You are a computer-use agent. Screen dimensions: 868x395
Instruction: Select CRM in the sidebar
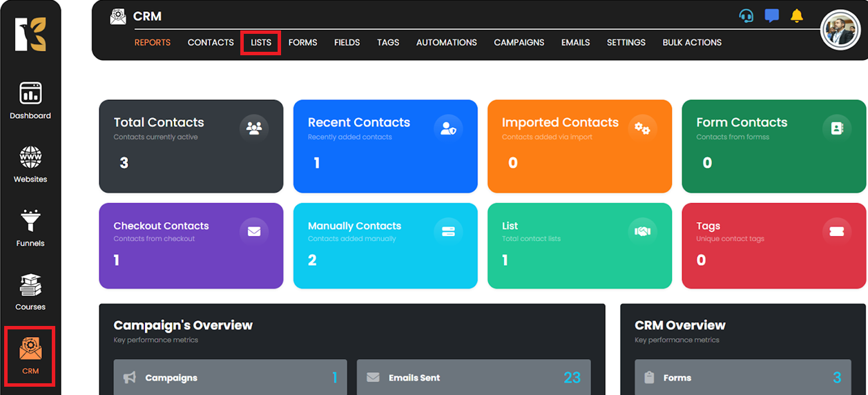click(x=30, y=356)
